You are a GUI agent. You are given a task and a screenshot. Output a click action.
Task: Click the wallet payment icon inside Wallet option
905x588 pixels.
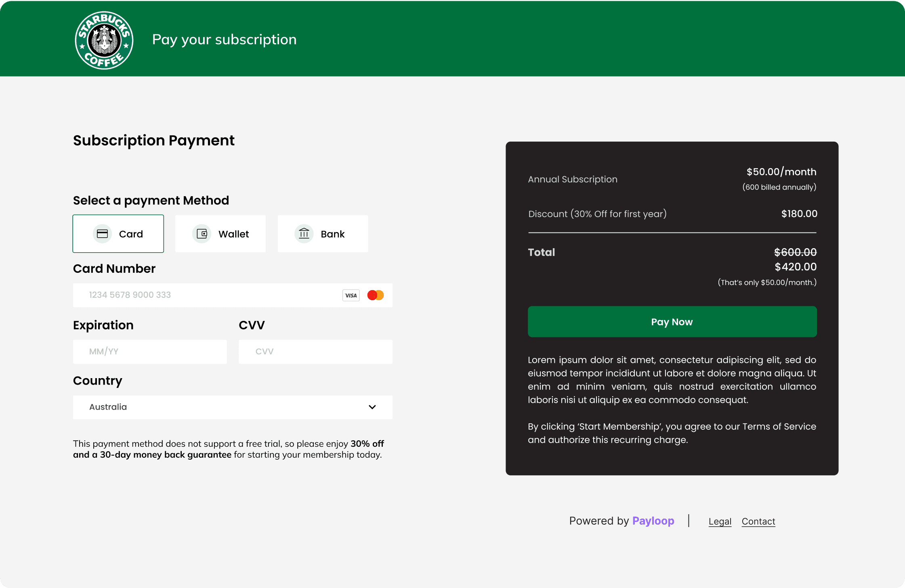(x=202, y=233)
